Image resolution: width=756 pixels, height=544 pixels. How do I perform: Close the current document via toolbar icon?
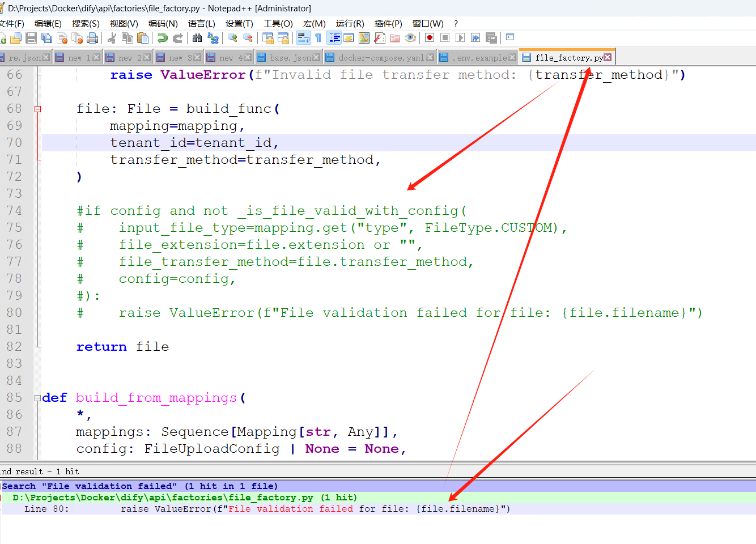tap(62, 38)
